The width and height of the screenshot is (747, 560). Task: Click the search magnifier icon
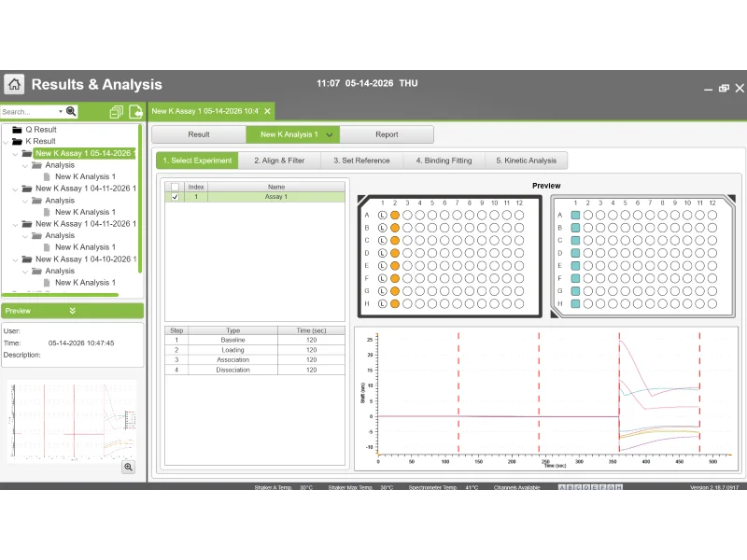(71, 111)
